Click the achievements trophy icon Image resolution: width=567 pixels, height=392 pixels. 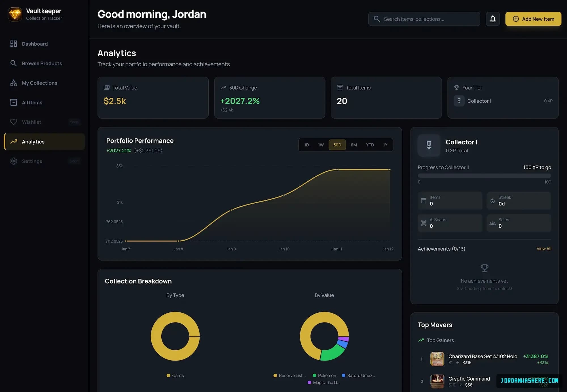[x=485, y=268]
